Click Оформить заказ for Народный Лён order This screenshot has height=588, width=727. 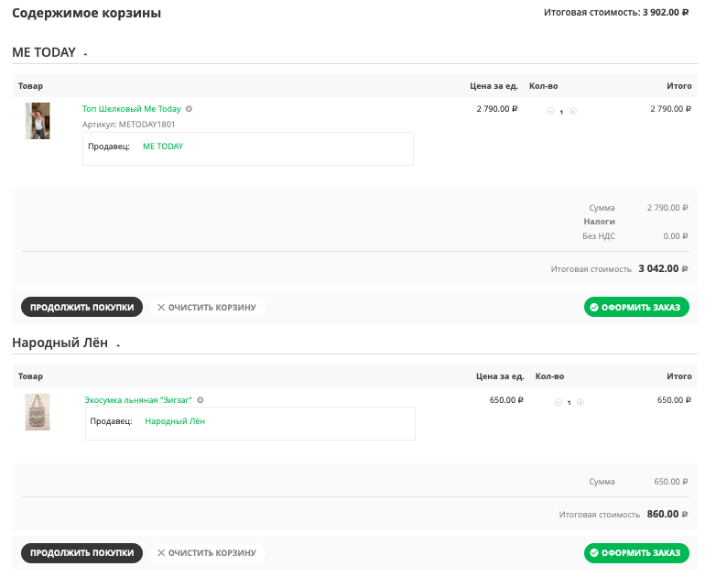point(636,553)
